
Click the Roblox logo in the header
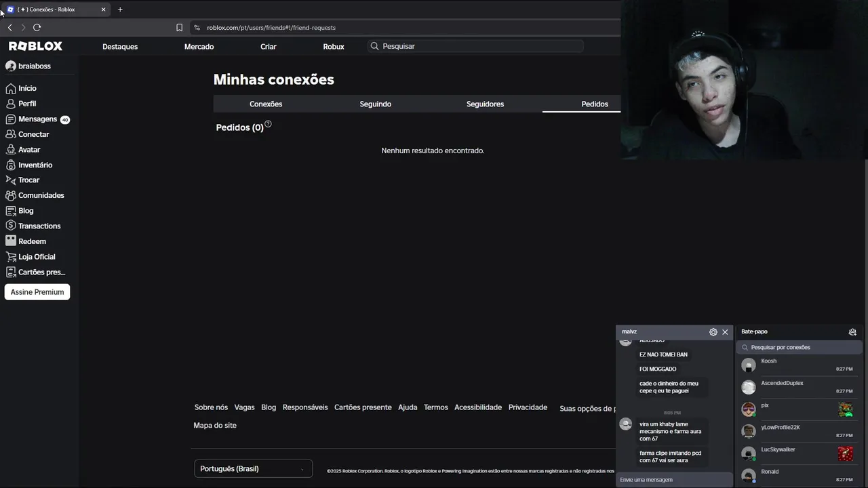pyautogui.click(x=35, y=46)
